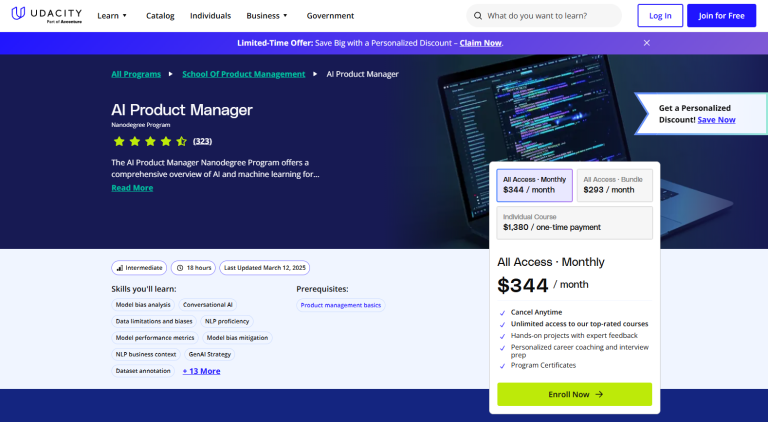Click the breadcrumb arrow after School Of Product Management
The image size is (768, 422).
pyautogui.click(x=315, y=74)
